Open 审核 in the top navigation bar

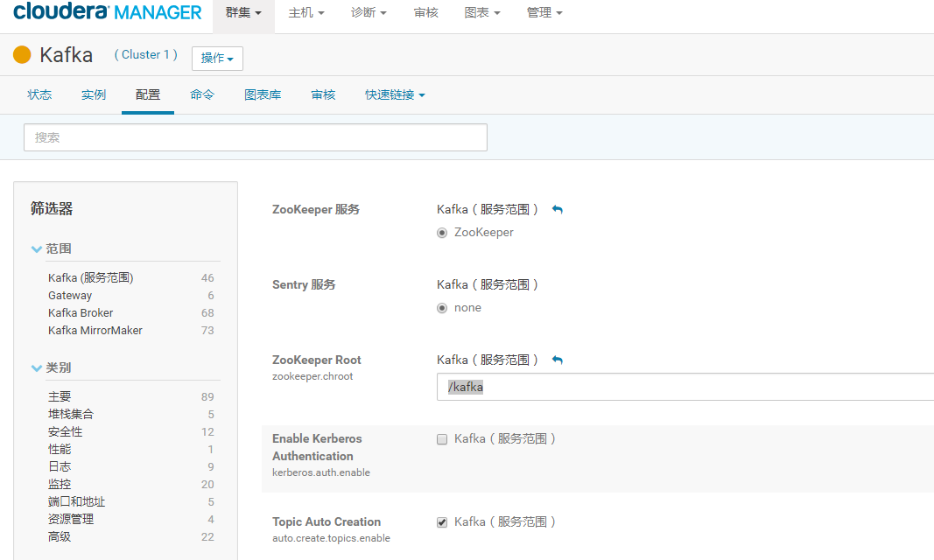coord(426,12)
